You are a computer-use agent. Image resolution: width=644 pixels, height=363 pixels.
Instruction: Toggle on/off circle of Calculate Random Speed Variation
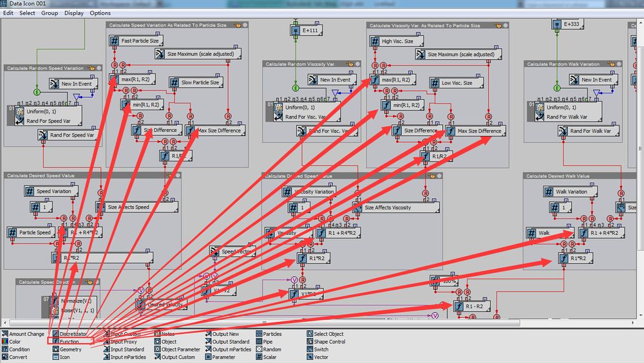click(99, 68)
